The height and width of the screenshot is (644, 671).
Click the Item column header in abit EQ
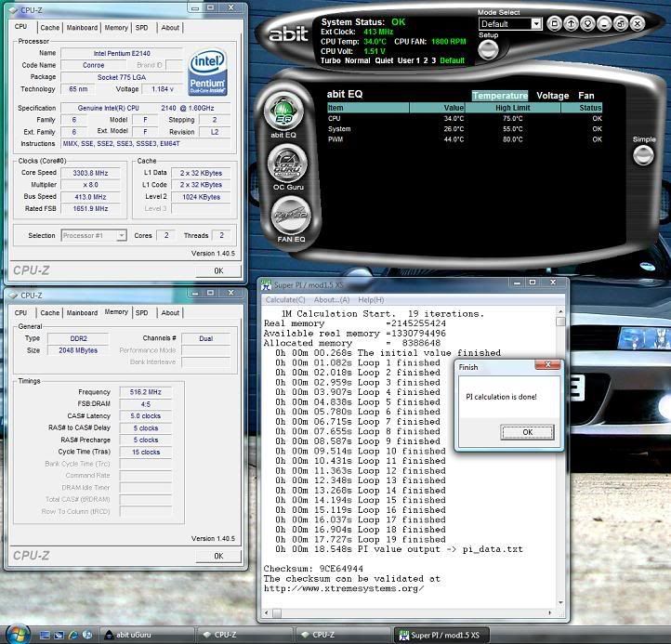[368, 108]
